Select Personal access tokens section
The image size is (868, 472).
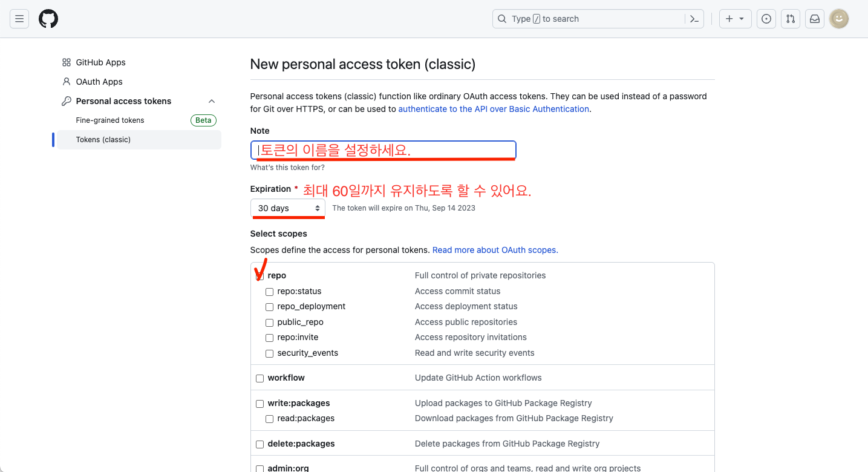[x=123, y=101]
